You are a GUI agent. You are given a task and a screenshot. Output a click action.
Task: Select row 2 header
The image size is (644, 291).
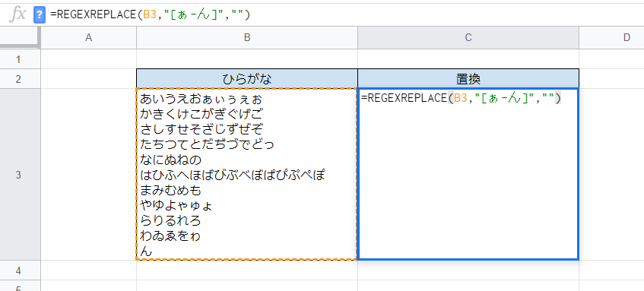(x=18, y=79)
